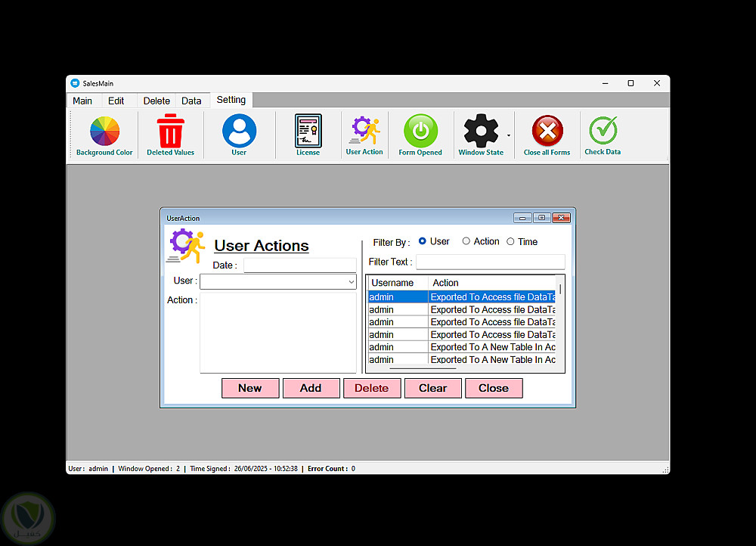Expand the Window State dropdown arrow
The width and height of the screenshot is (756, 546).
(509, 135)
